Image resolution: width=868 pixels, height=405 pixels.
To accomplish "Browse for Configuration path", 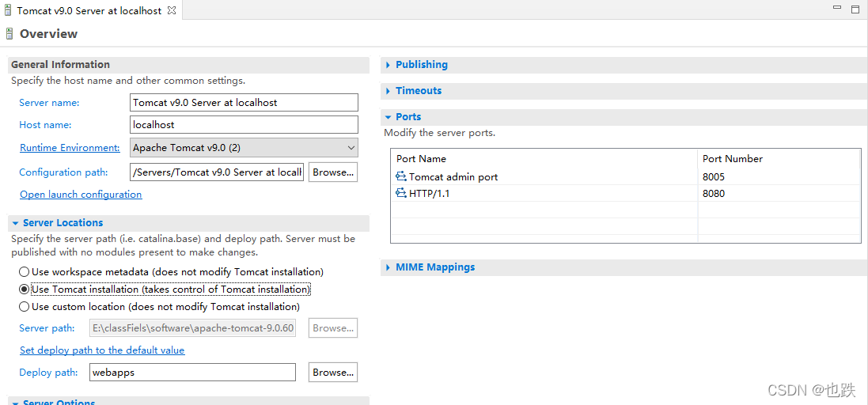I will click(332, 172).
